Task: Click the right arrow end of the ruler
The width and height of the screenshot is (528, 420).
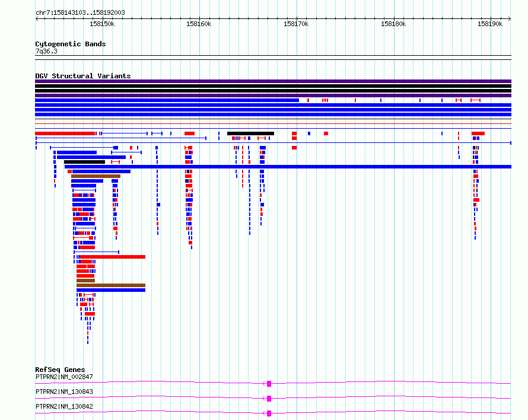Action: 510,19
